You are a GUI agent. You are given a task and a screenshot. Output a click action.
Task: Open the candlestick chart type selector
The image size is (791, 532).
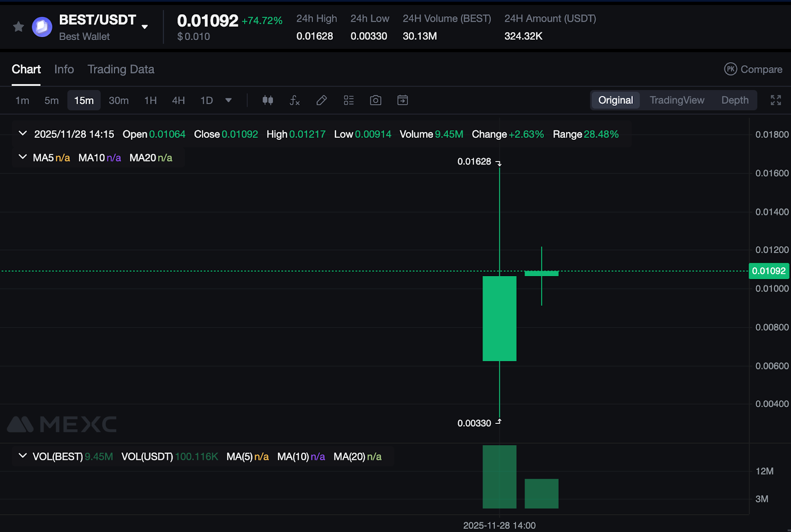click(267, 100)
